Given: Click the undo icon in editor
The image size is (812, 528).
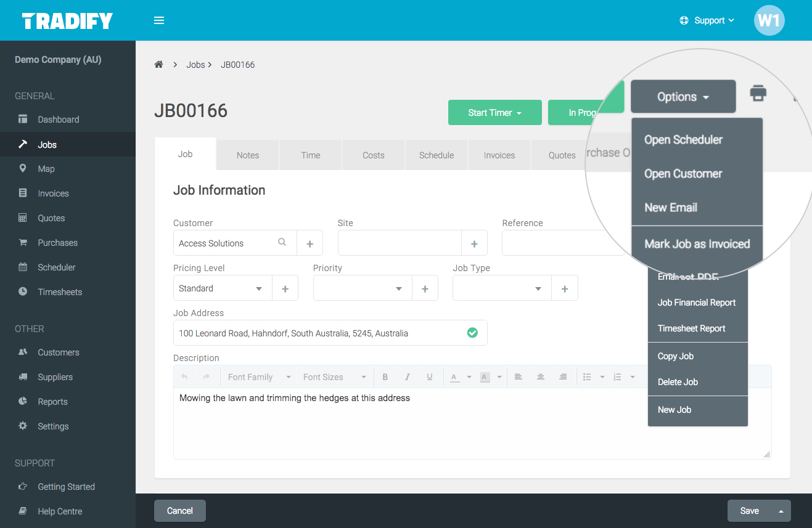Looking at the screenshot, I should pyautogui.click(x=185, y=377).
